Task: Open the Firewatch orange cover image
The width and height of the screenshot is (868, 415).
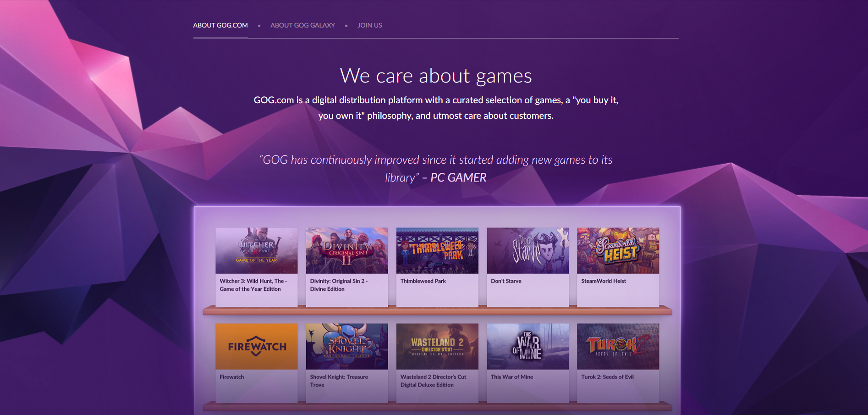Action: point(257,346)
